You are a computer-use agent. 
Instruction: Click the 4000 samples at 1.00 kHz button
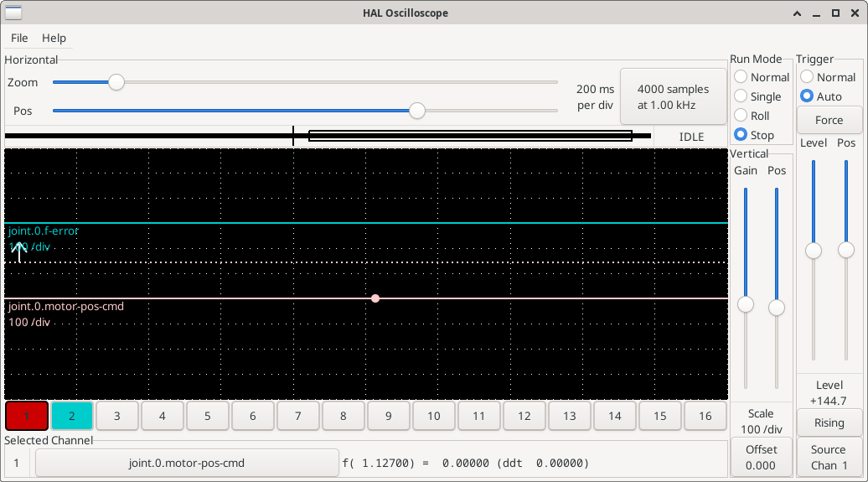673,97
